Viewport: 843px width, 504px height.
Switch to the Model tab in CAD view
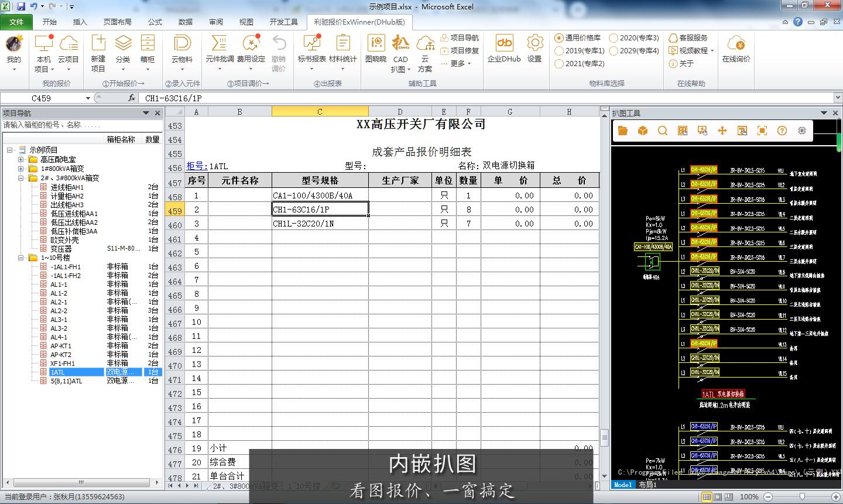pyautogui.click(x=623, y=485)
